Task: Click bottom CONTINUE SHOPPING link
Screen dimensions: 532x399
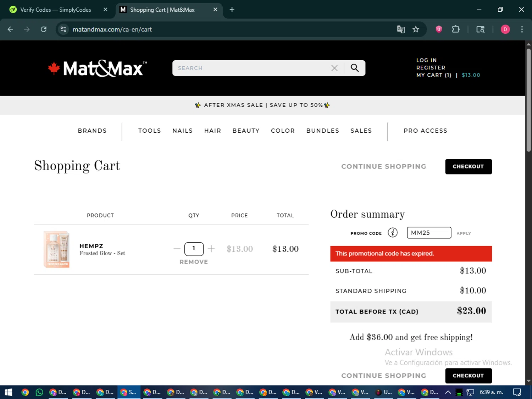Action: click(x=384, y=376)
